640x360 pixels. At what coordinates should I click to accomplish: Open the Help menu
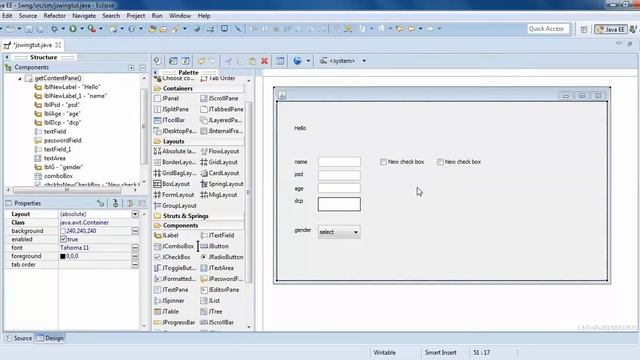(204, 16)
